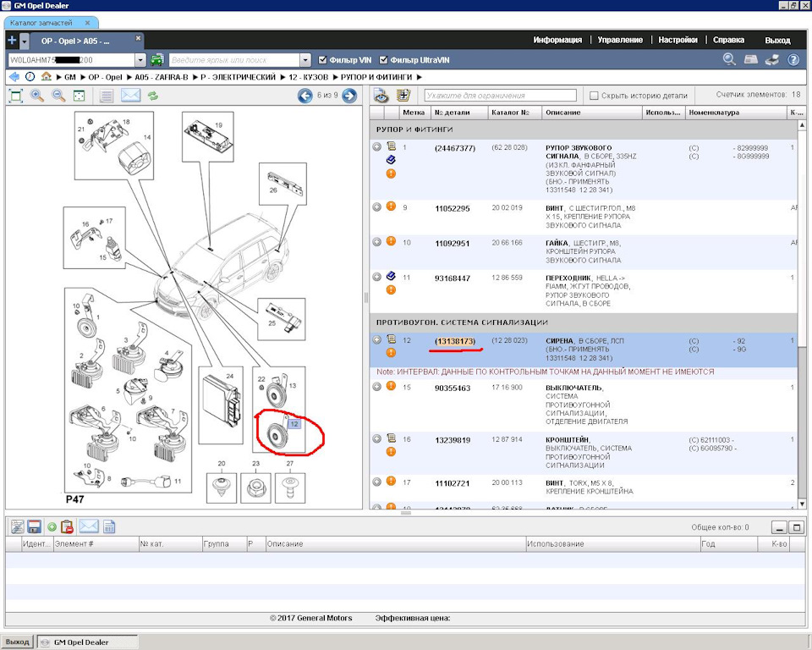Click the eye document view icon
The width and height of the screenshot is (812, 650).
click(x=381, y=96)
